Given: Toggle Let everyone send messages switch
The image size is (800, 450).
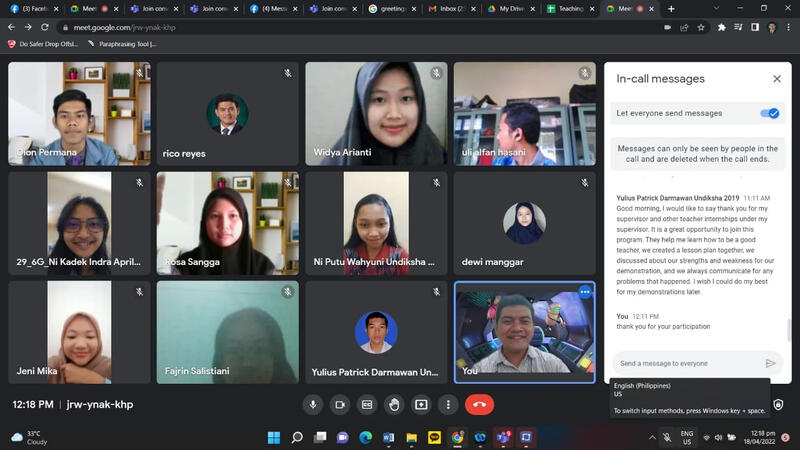Looking at the screenshot, I should point(769,113).
